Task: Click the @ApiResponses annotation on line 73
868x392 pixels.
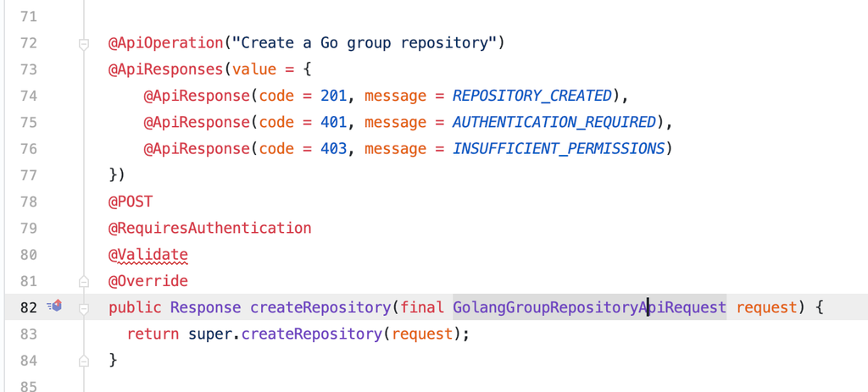Action: click(x=161, y=69)
